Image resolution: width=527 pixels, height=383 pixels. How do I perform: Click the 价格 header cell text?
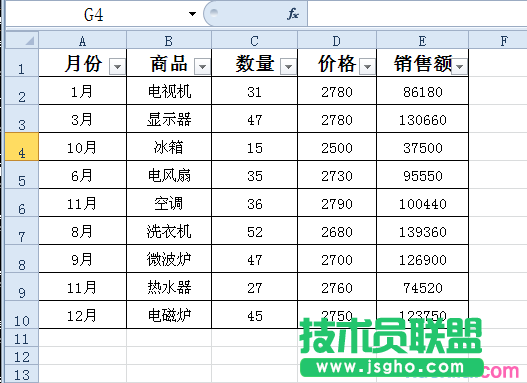tap(337, 63)
